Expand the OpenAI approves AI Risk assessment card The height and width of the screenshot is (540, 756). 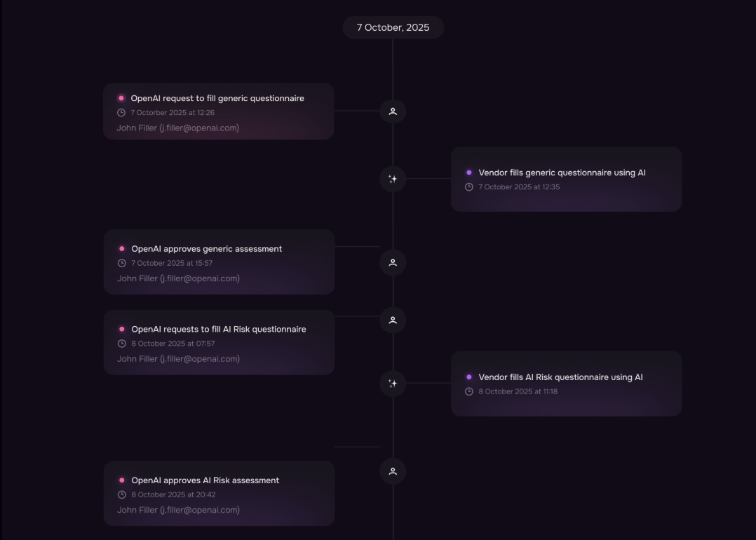click(220, 493)
